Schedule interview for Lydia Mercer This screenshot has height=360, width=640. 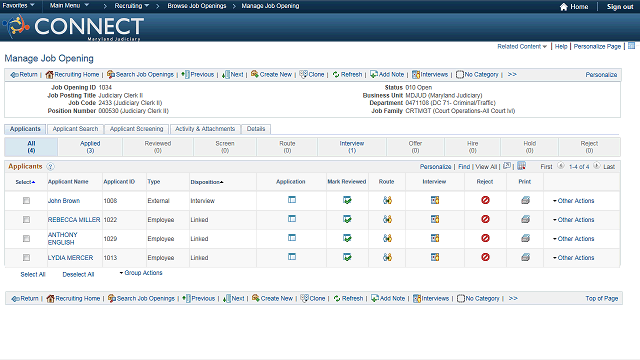(x=435, y=257)
